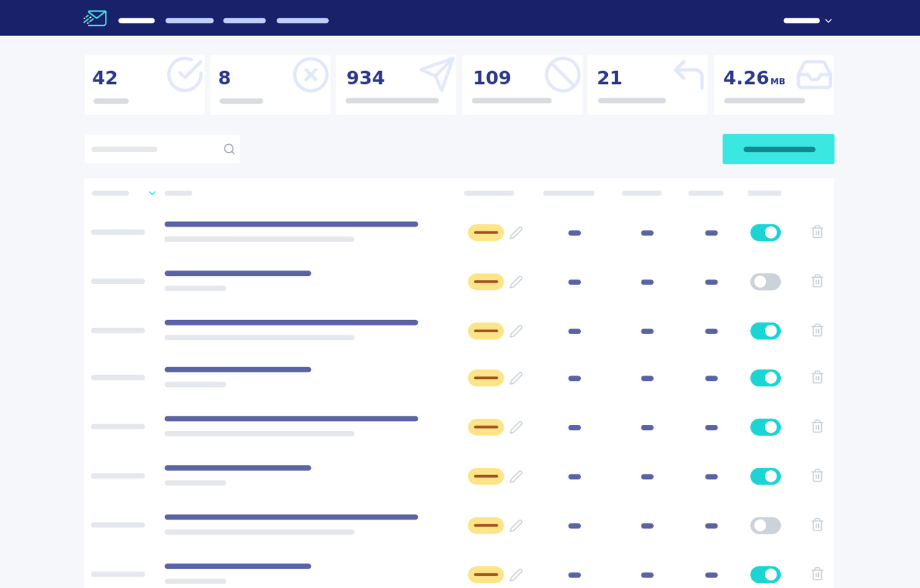Click the teal sort chevron in the table header

[x=152, y=193]
